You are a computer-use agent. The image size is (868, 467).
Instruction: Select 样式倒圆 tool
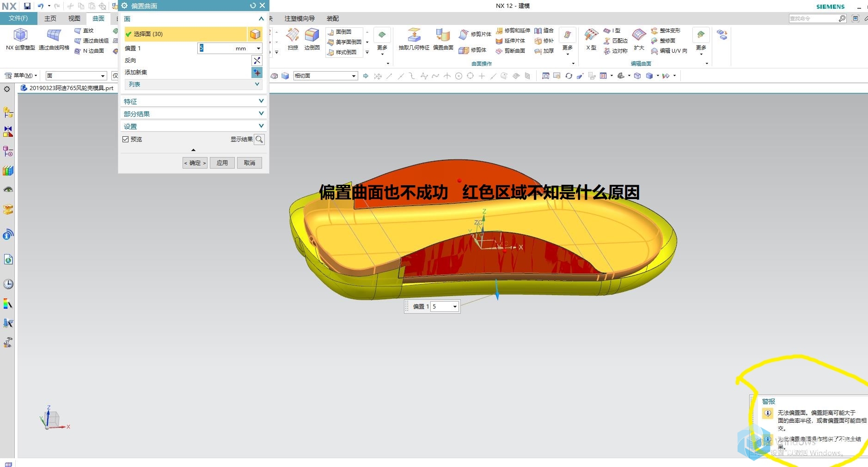342,52
